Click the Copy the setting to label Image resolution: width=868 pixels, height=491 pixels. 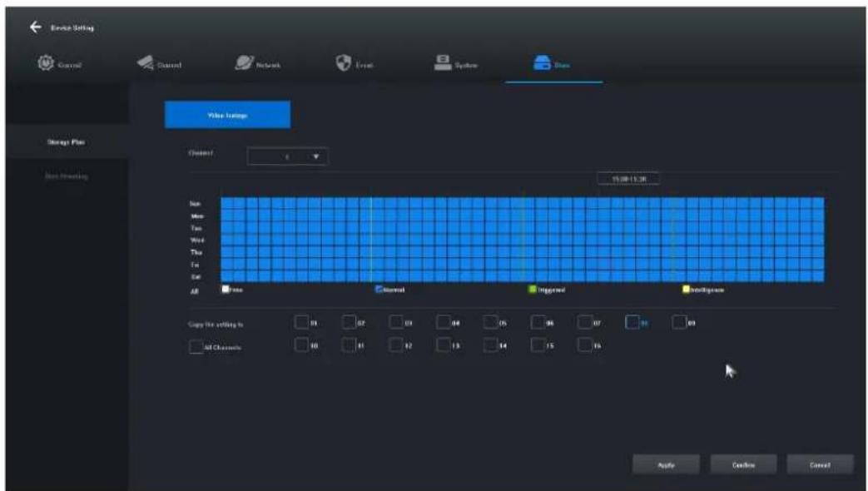pyautogui.click(x=216, y=325)
